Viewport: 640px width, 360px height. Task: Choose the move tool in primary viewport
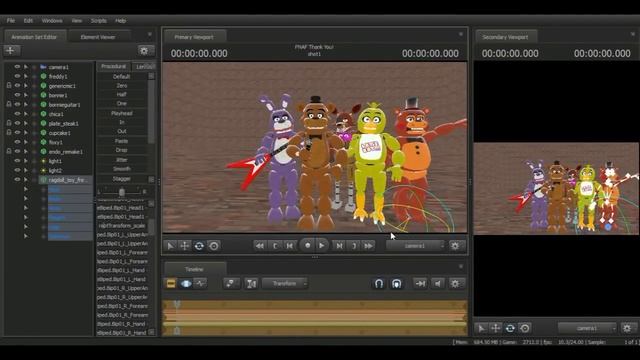184,246
